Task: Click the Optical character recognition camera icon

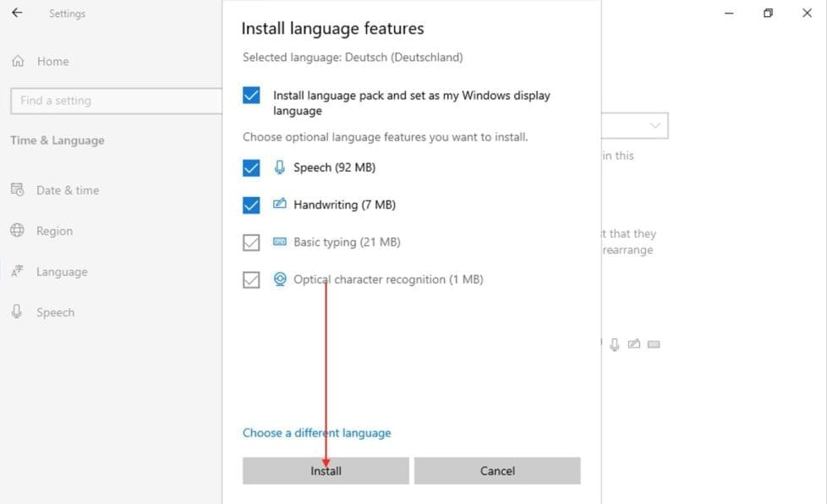Action: click(x=279, y=279)
